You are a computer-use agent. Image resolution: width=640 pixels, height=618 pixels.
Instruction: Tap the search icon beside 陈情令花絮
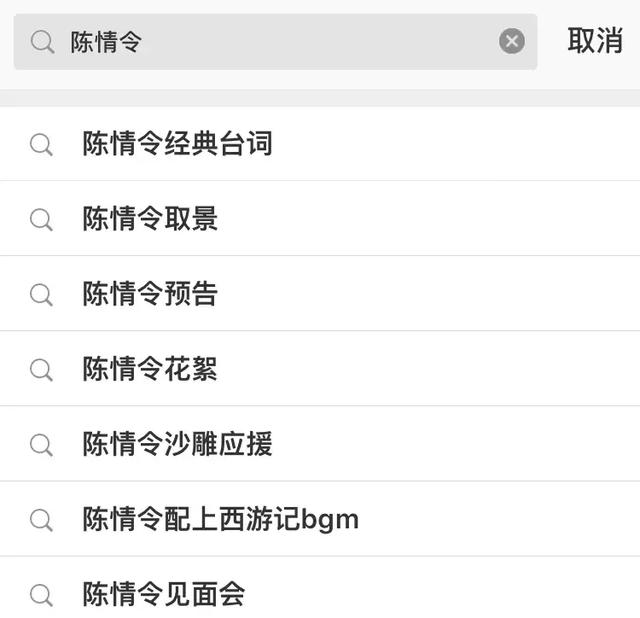click(41, 370)
